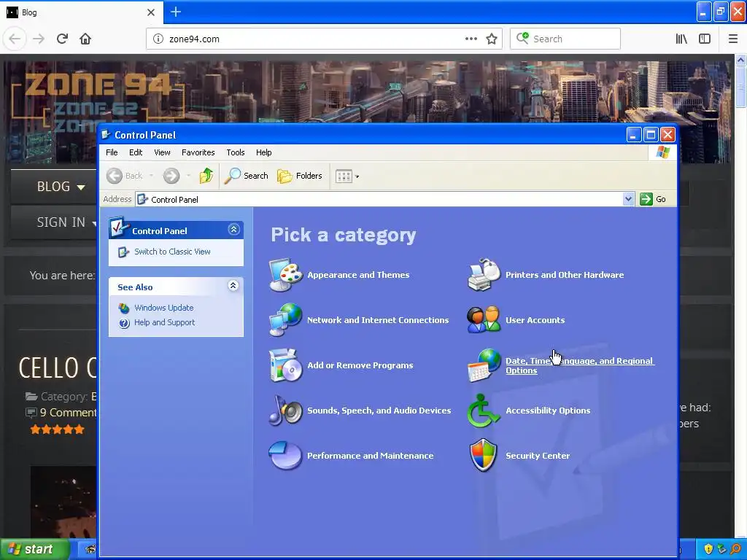Click the security shield tray icon
The height and width of the screenshot is (560, 747).
coord(708,549)
